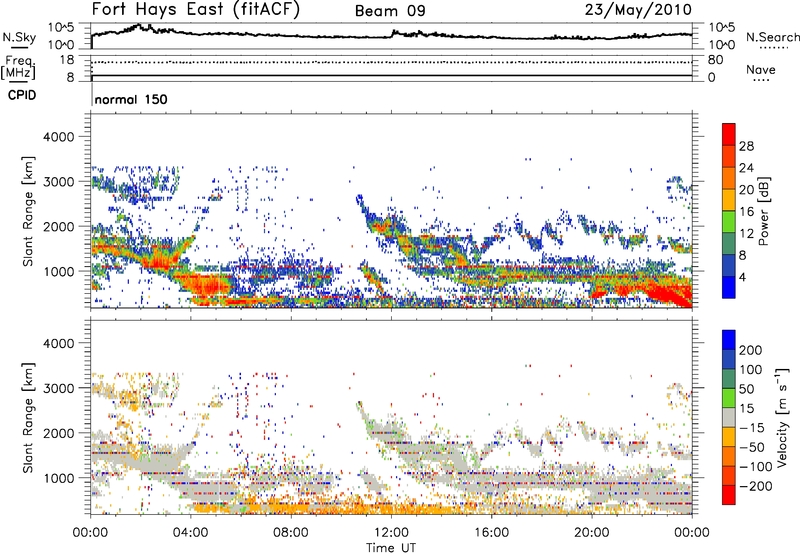The height and width of the screenshot is (554, 800).
Task: Click the 'Fort Hays East (fitACF)' title
Action: tap(195, 10)
